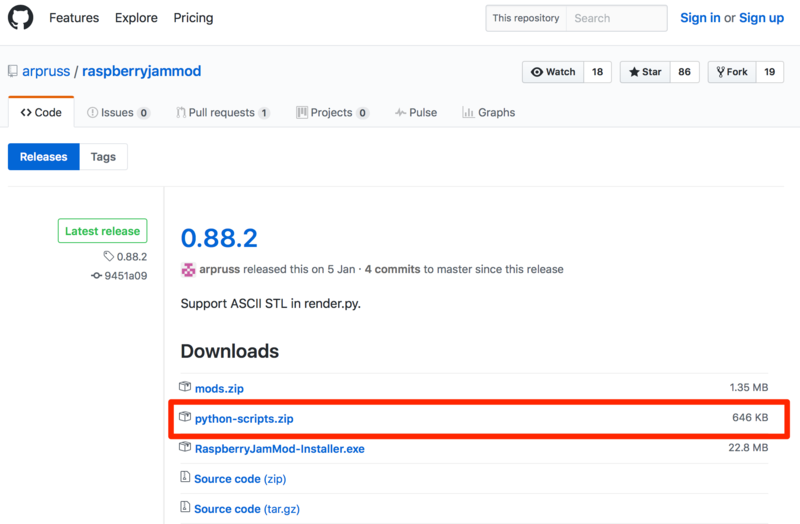Image resolution: width=800 pixels, height=524 pixels.
Task: Click the 1.35 MB file size text
Action: (748, 387)
